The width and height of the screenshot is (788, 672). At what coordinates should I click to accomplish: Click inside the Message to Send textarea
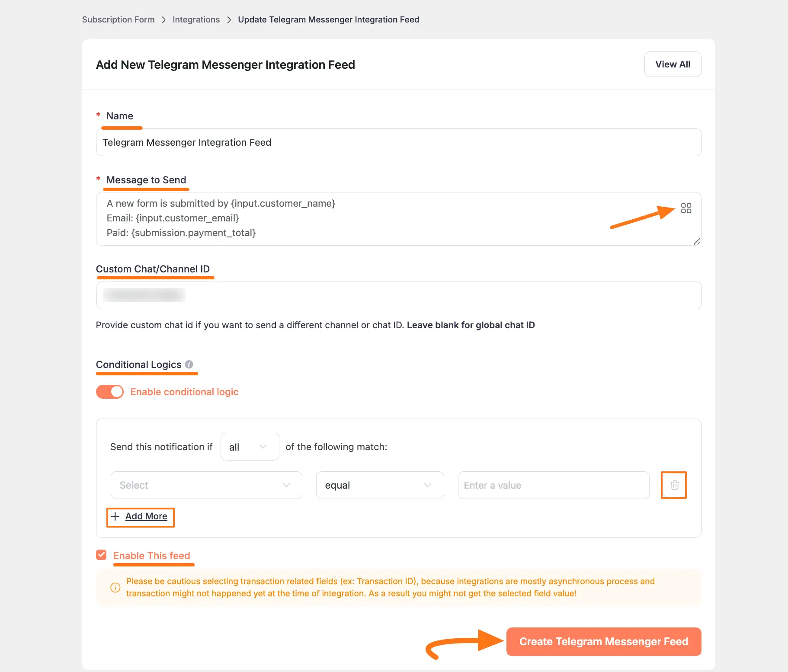389,218
